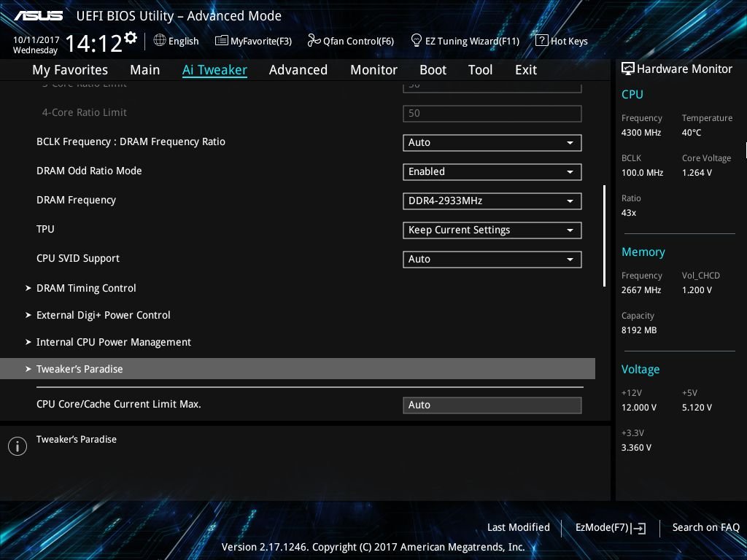Click the EzMode exit arrow icon

638,528
